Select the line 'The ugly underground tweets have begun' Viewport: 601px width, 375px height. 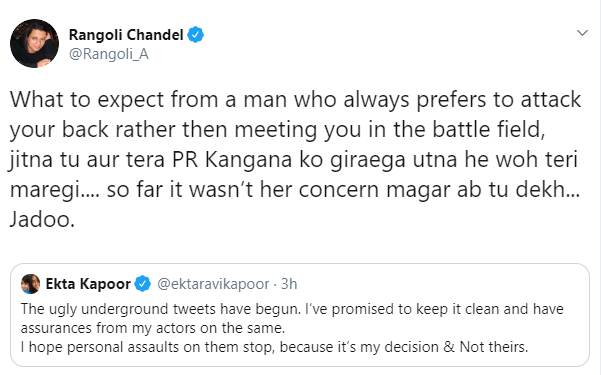(161, 309)
